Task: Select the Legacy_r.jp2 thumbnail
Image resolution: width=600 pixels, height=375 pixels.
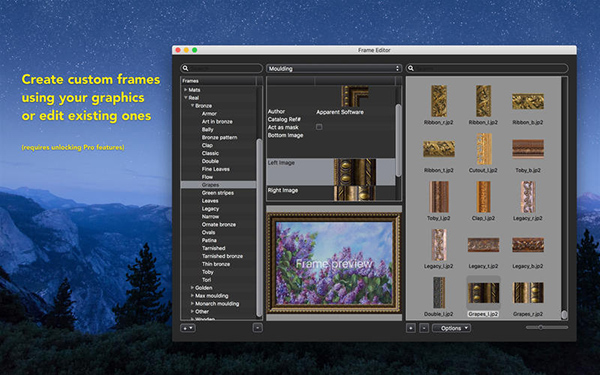Action: [528, 197]
